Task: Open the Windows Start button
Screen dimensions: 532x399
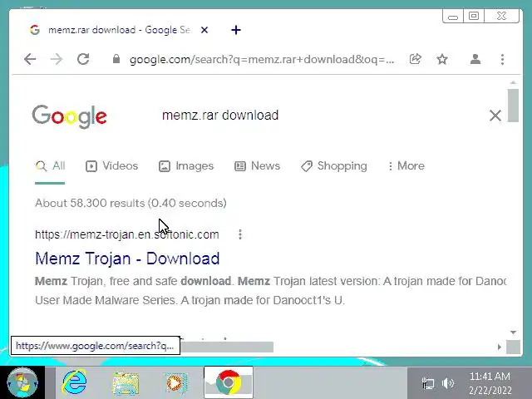Action: click(x=22, y=382)
